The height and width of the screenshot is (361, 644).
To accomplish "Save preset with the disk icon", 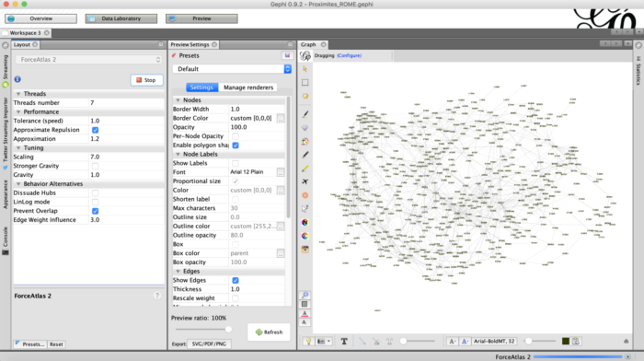I will coord(287,55).
